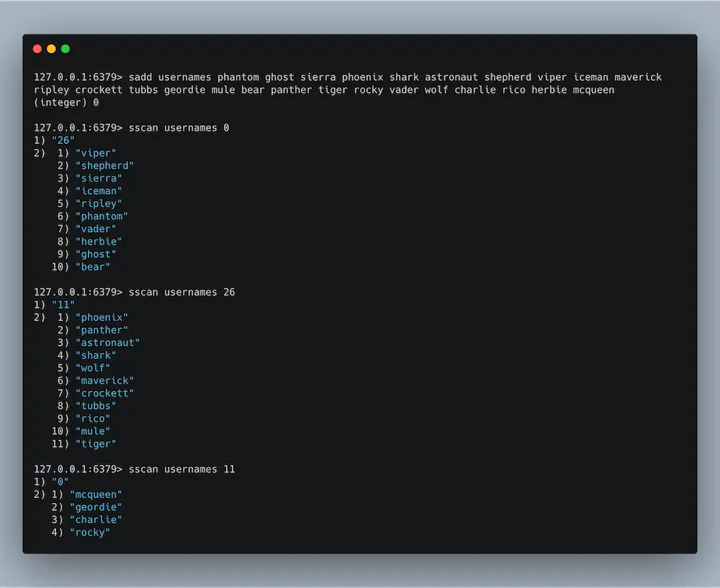The width and height of the screenshot is (720, 588).
Task: Click the "sscan usernames 0" command
Action: coord(177,127)
